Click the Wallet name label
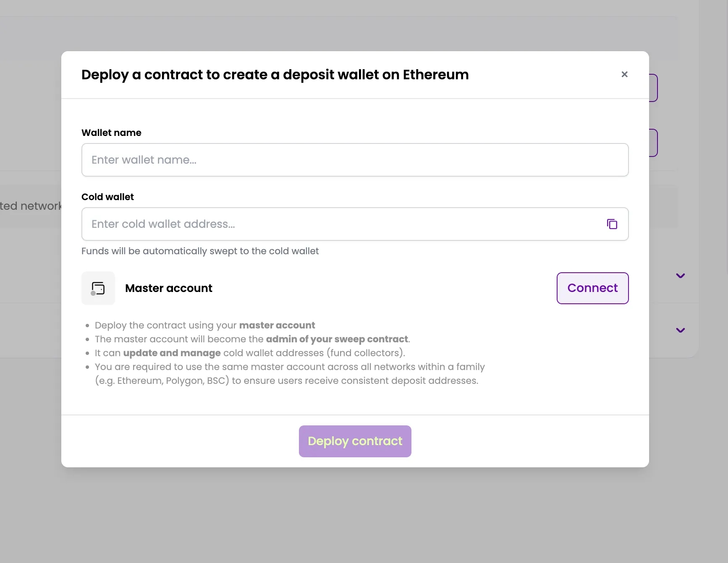Image resolution: width=728 pixels, height=563 pixels. pos(111,133)
